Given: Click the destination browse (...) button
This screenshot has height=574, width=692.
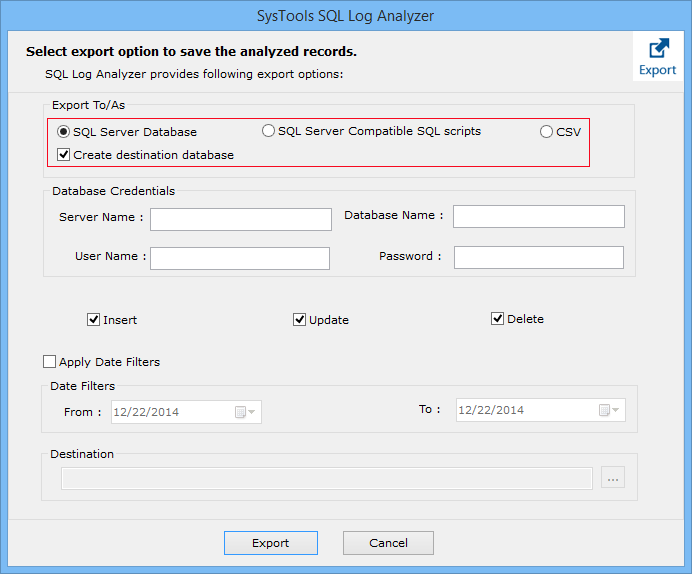Looking at the screenshot, I should pyautogui.click(x=613, y=479).
